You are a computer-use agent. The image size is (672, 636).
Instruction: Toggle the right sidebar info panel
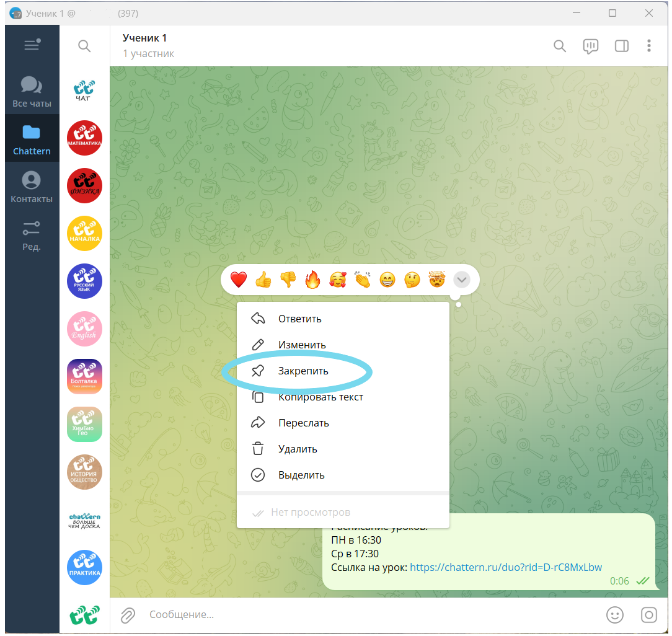click(621, 46)
